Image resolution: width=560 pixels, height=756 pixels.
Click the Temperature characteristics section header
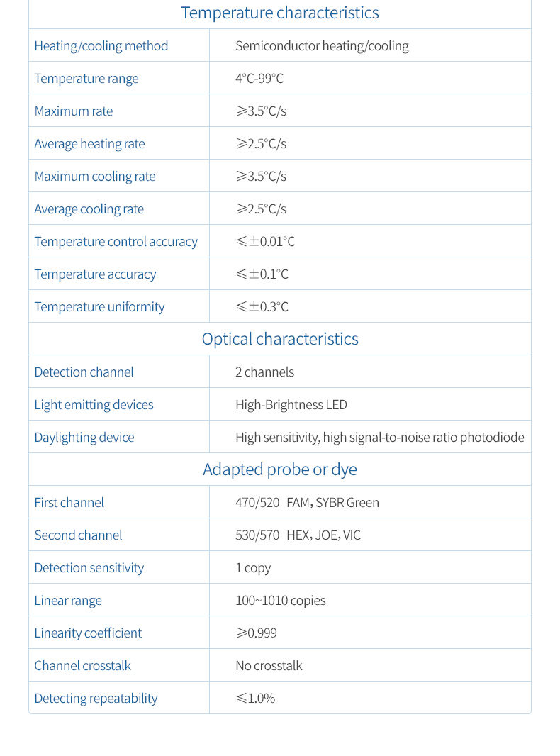(x=280, y=13)
